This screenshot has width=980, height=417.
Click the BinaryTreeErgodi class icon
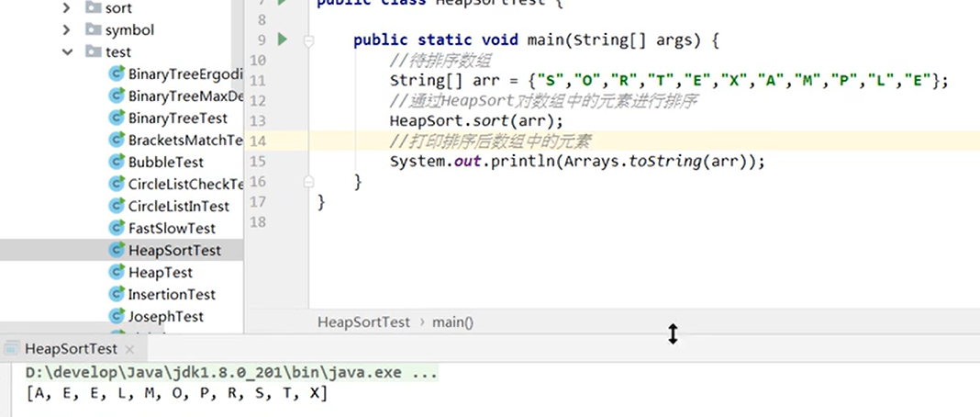click(x=117, y=73)
